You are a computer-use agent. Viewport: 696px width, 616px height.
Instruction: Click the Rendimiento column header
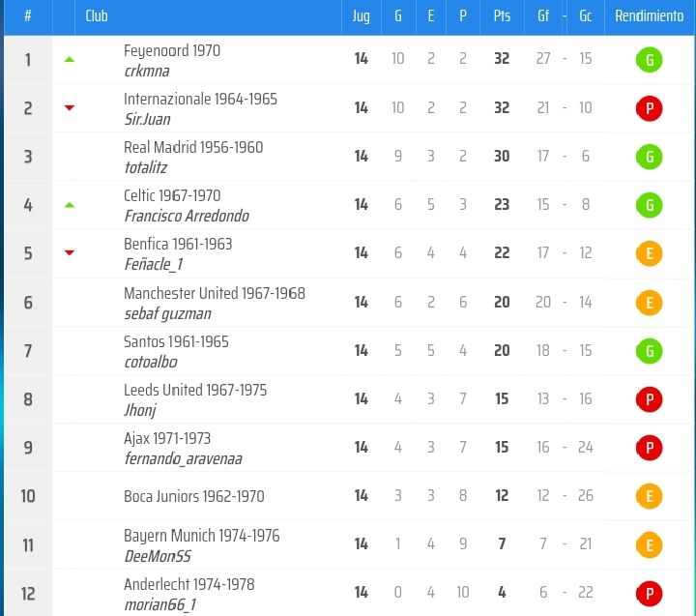pyautogui.click(x=649, y=16)
